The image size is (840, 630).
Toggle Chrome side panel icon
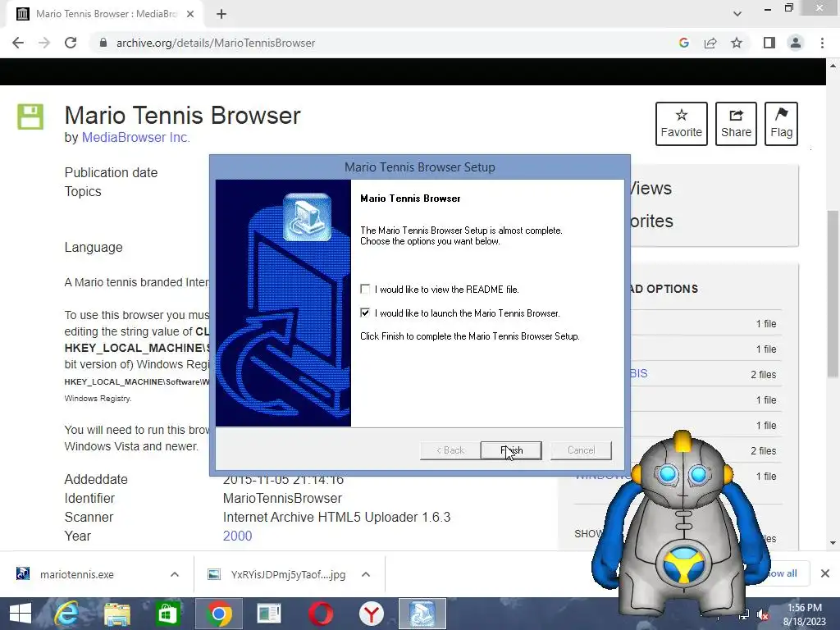pos(769,43)
